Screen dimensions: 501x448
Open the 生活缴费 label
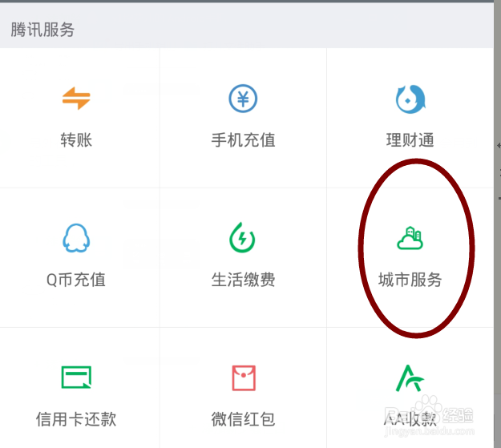[243, 280]
